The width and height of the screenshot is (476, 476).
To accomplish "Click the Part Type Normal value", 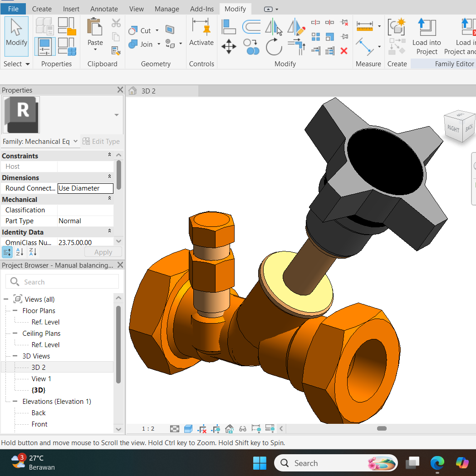I will [85, 221].
